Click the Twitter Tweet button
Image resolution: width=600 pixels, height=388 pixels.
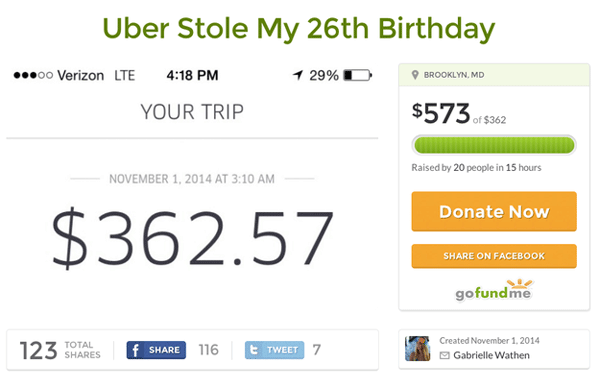click(274, 350)
